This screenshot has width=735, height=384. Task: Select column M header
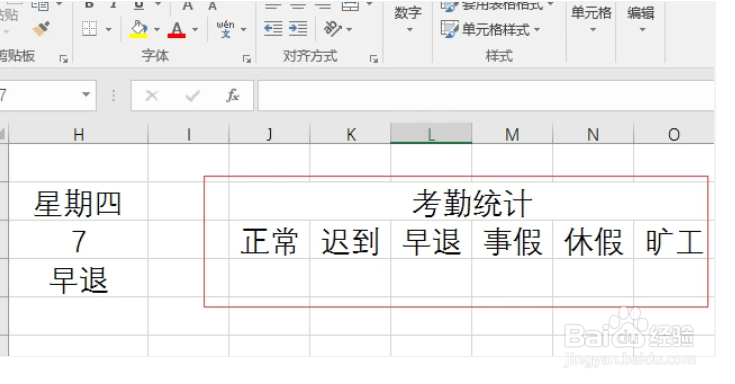[512, 135]
